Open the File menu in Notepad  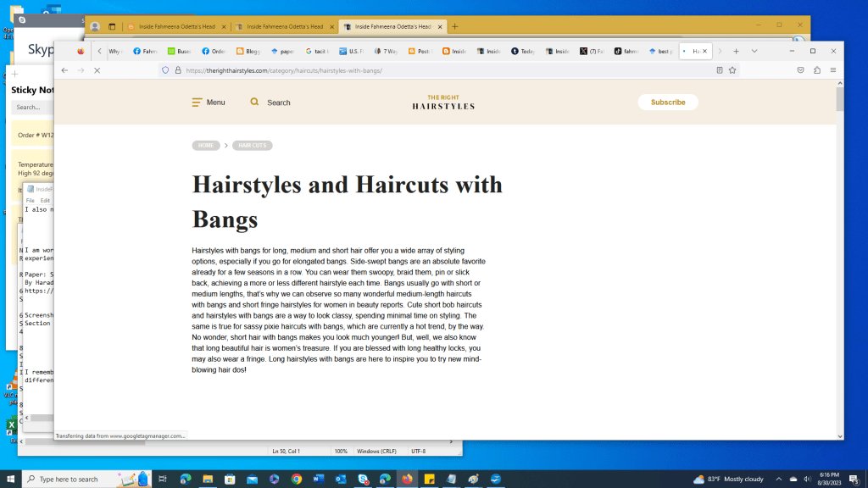click(x=31, y=200)
